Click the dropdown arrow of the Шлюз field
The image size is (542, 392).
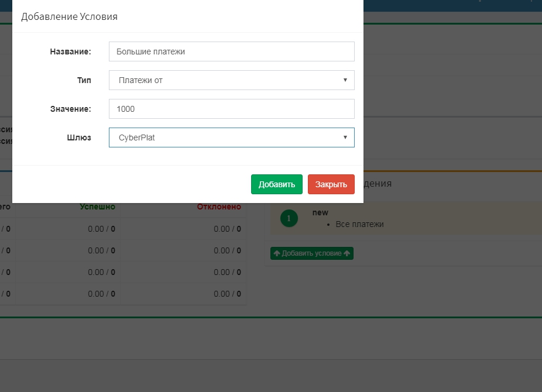coord(345,137)
